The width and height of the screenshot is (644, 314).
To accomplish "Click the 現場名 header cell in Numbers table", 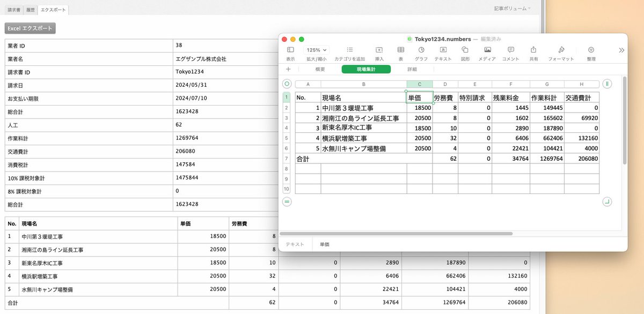I will (364, 98).
